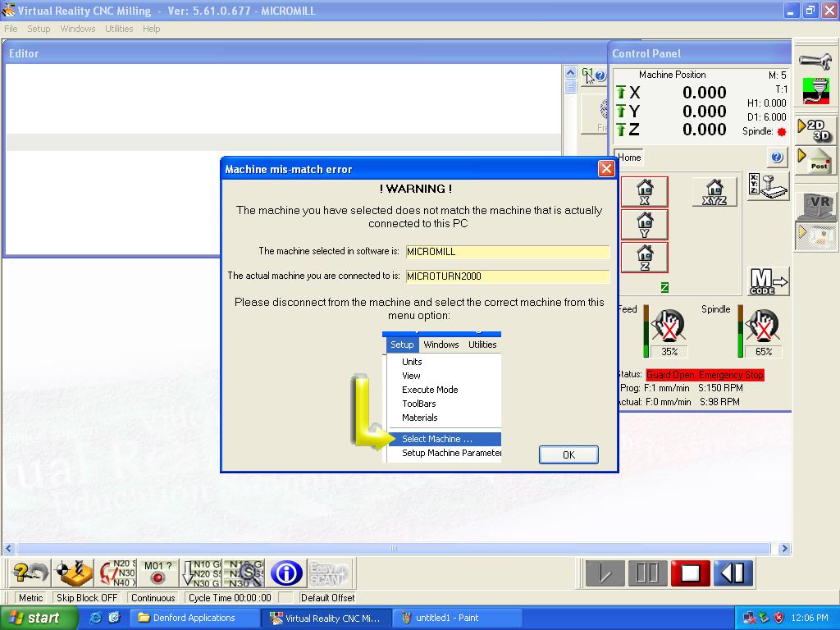Open the File menu

[x=11, y=29]
